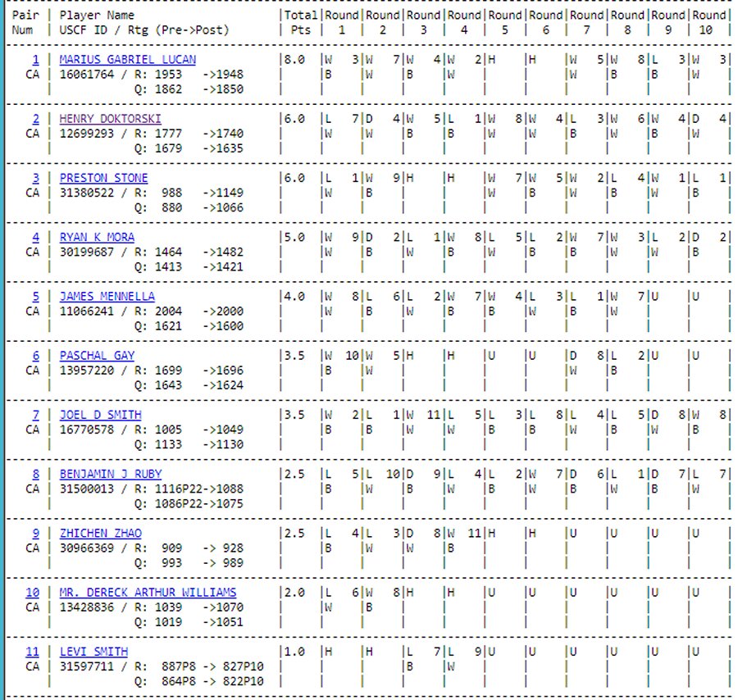Click pair number 3 link
Image resolution: width=738 pixels, height=700 pixels.
tap(36, 179)
